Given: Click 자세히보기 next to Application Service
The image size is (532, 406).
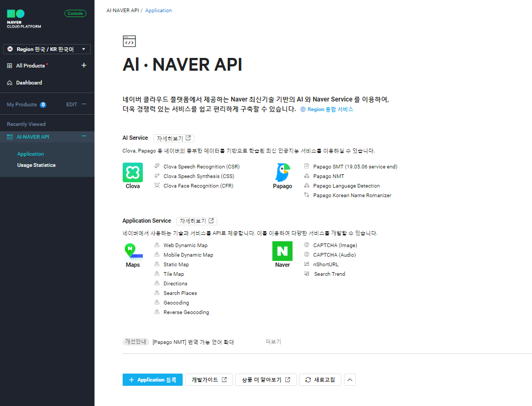Looking at the screenshot, I should (197, 221).
